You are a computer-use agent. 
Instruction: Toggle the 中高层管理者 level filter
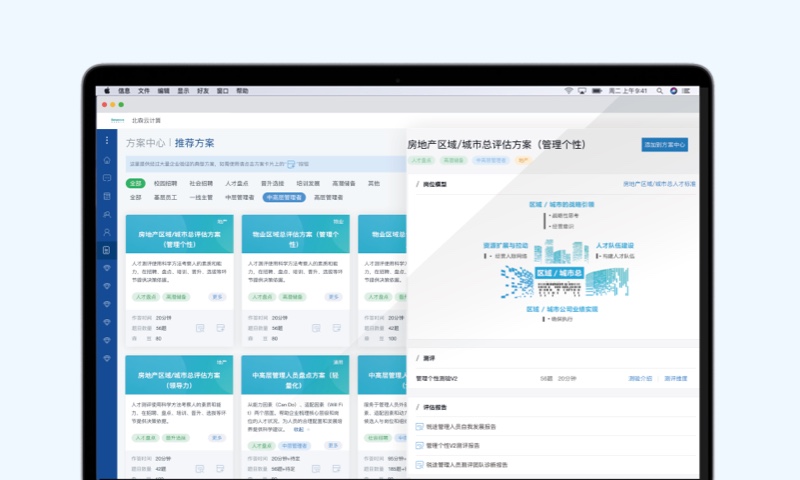click(x=284, y=197)
